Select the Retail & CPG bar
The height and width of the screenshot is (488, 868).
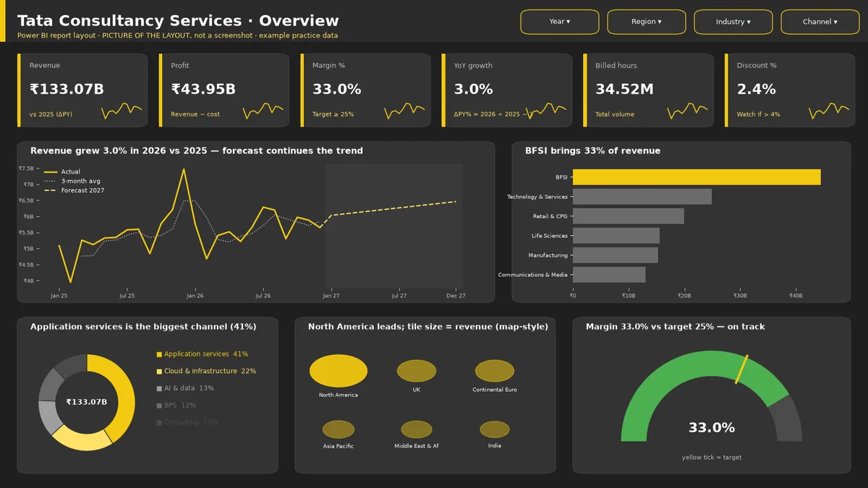click(628, 216)
